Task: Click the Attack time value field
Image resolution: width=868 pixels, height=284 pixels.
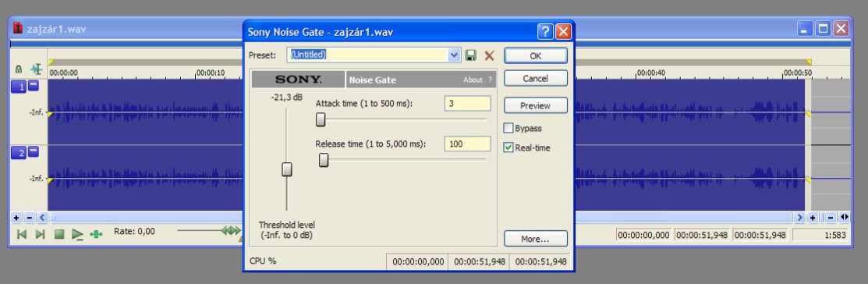Action: click(x=467, y=104)
